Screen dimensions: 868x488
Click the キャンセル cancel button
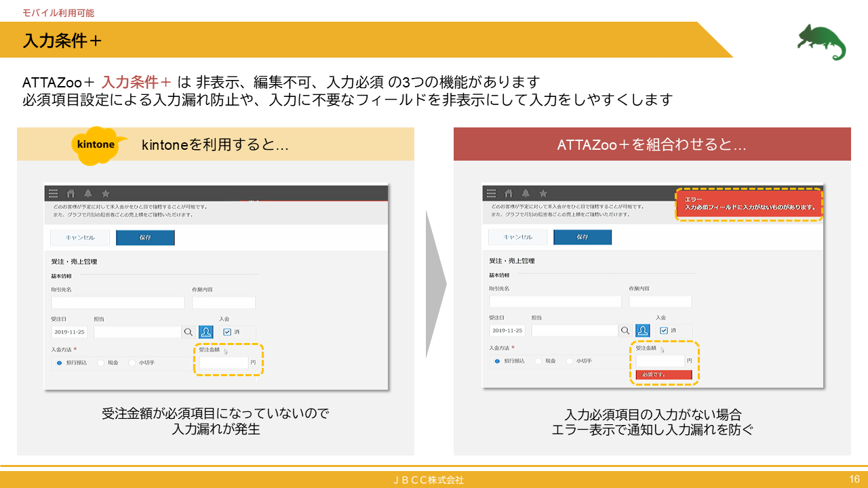80,237
